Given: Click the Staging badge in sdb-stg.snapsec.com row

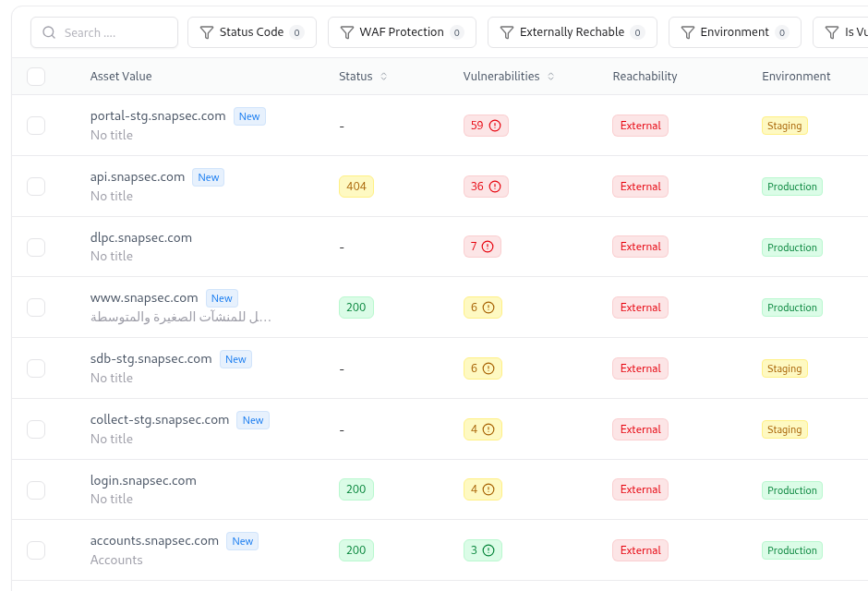Looking at the screenshot, I should pyautogui.click(x=784, y=369).
